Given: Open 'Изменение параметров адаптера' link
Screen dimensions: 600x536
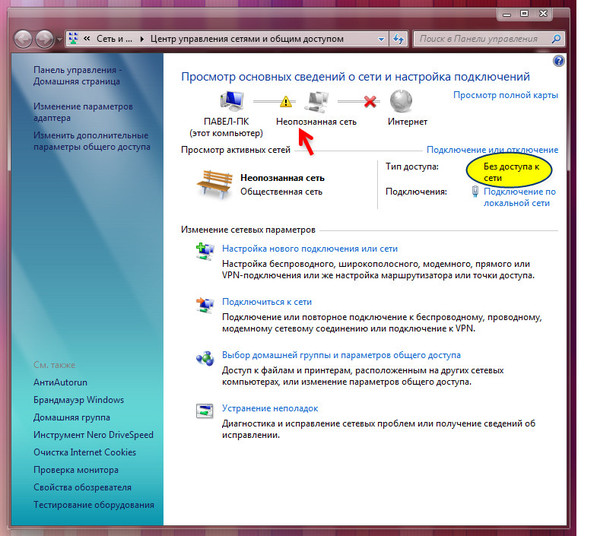Looking at the screenshot, I should tap(83, 112).
